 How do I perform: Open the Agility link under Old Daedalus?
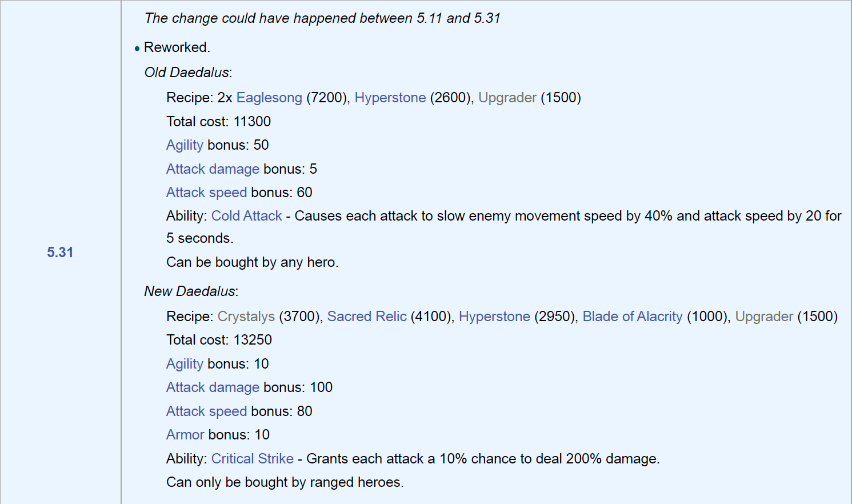click(x=185, y=145)
